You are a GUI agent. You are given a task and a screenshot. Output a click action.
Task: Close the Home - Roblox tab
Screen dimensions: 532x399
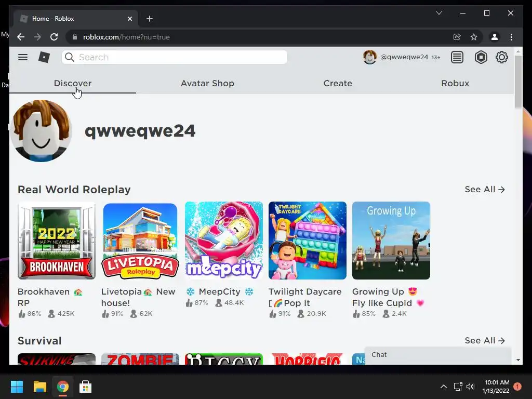pyautogui.click(x=129, y=19)
